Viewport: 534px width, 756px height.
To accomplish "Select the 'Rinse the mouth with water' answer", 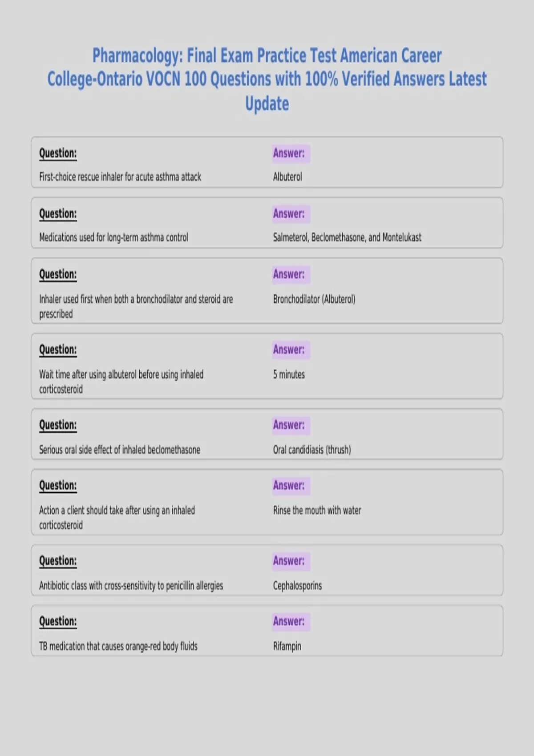I will click(317, 510).
